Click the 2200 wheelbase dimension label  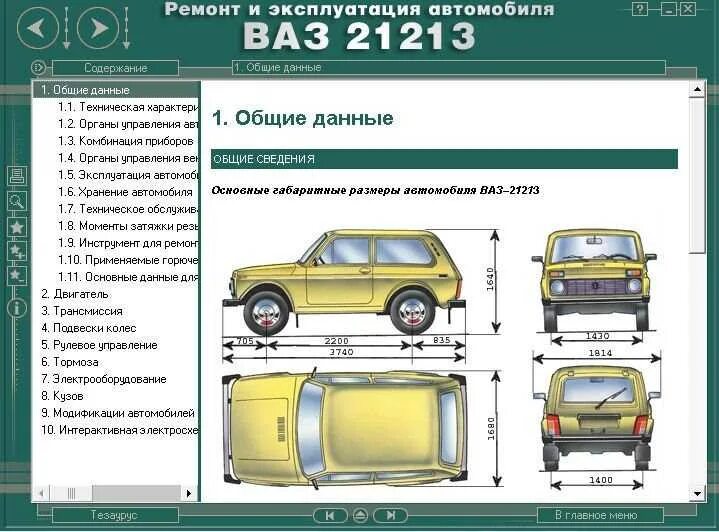click(x=337, y=341)
